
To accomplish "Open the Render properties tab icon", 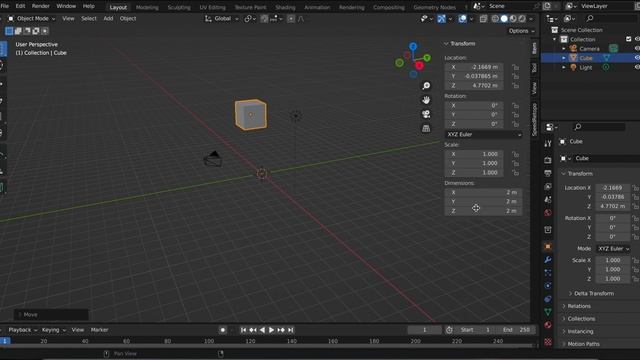I will (548, 160).
